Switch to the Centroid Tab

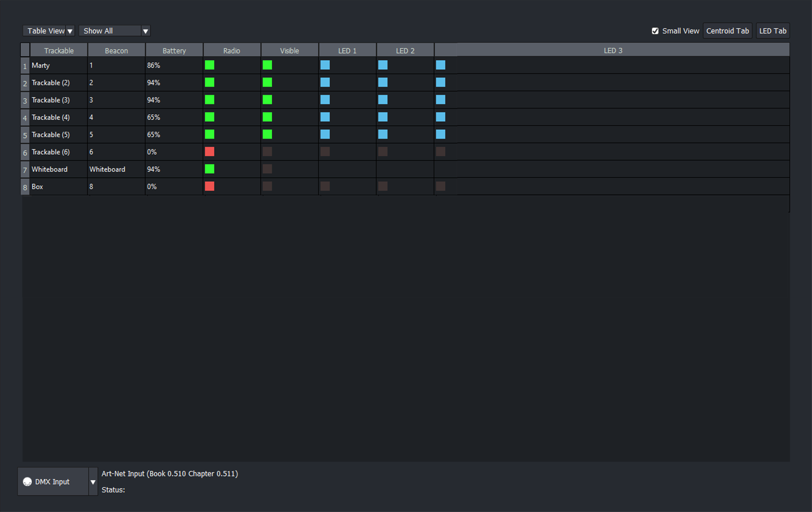coord(727,31)
